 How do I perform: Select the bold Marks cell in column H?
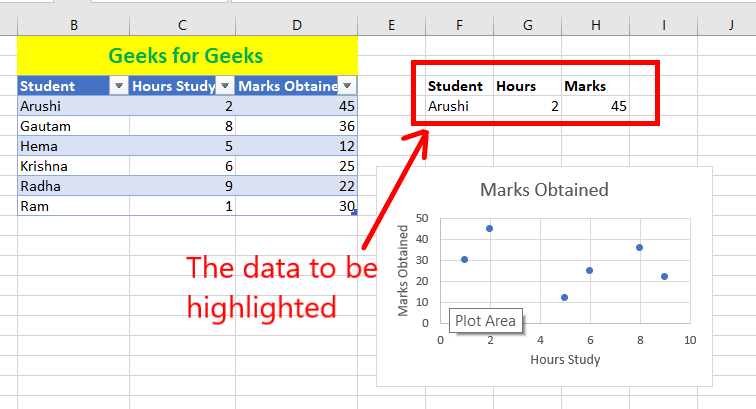tap(596, 86)
